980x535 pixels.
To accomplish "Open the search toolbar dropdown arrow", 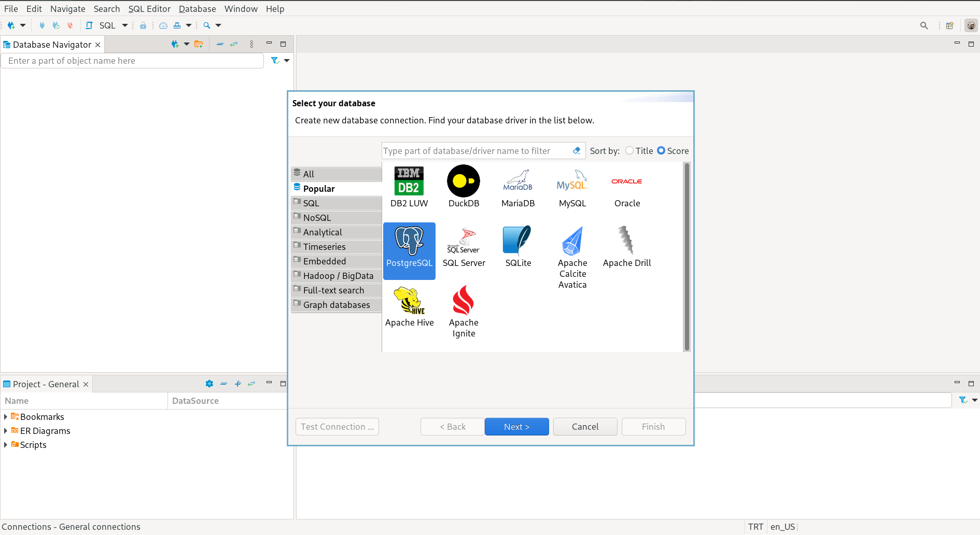I will 218,25.
